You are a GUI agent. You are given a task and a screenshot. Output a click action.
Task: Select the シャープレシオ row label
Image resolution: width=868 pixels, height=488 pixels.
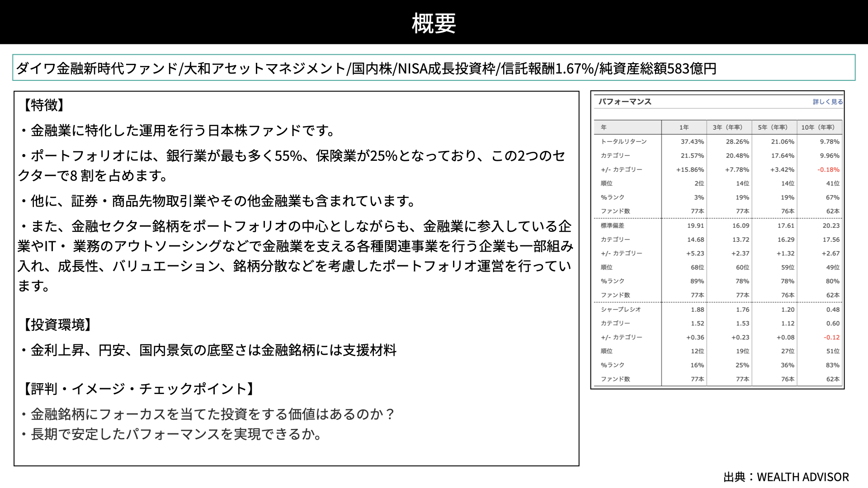pyautogui.click(x=621, y=310)
